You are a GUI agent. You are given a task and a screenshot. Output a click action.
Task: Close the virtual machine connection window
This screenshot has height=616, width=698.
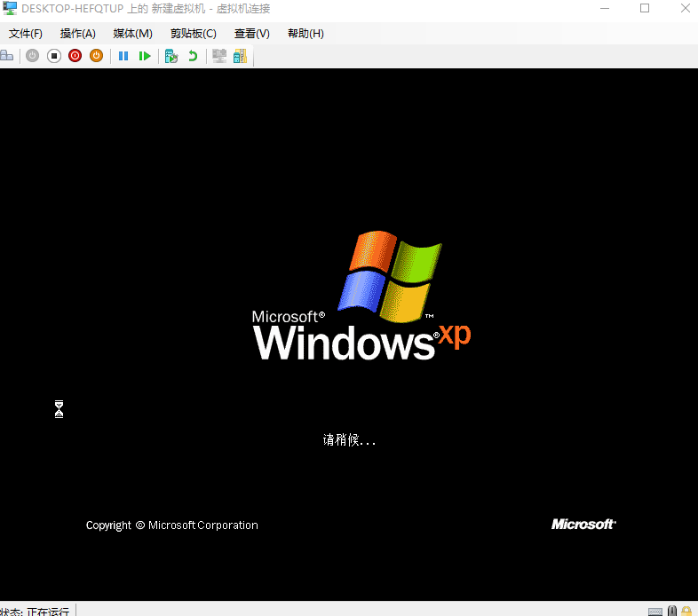[685, 9]
